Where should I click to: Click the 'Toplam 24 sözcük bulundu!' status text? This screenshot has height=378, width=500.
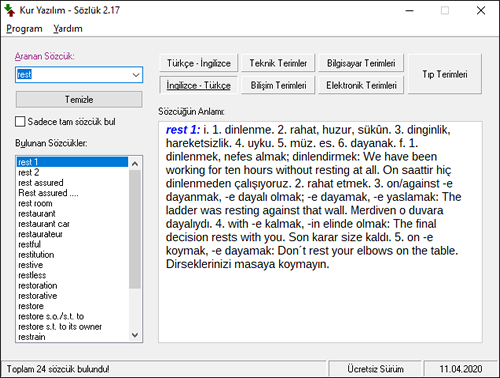58,369
